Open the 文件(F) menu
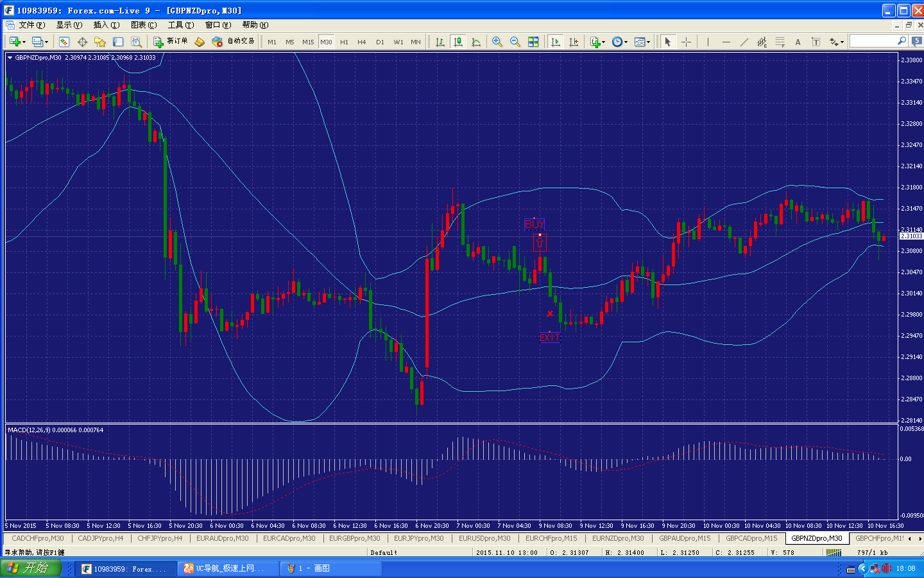924x578 pixels. tap(31, 25)
